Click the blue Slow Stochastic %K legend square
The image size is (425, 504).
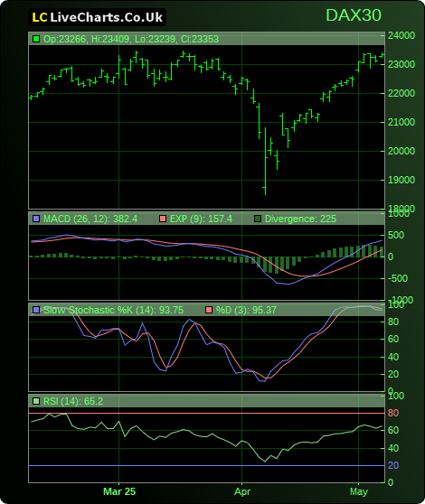[x=36, y=310]
